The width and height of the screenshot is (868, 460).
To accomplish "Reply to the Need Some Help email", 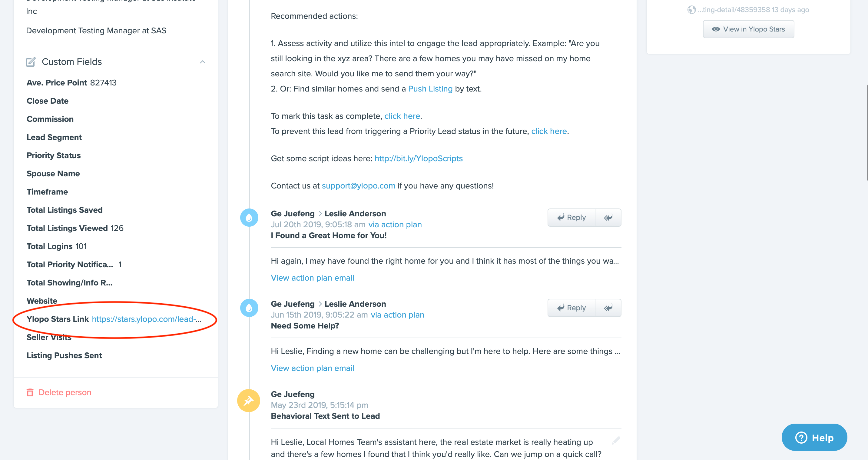I will click(571, 308).
